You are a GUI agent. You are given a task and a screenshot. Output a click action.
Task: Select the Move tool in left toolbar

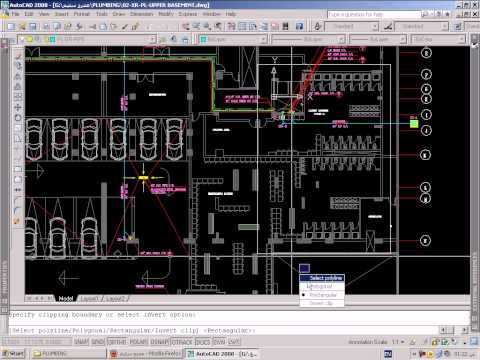pos(18,107)
